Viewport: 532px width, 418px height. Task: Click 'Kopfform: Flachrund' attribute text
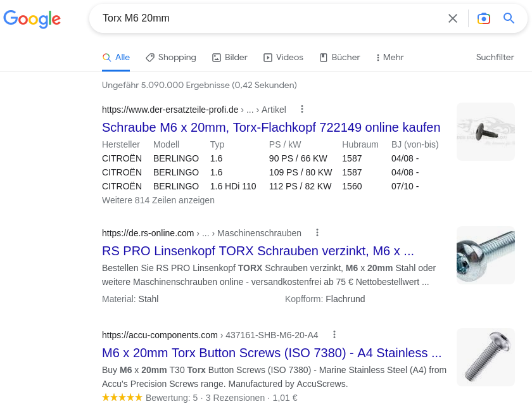pos(325,299)
